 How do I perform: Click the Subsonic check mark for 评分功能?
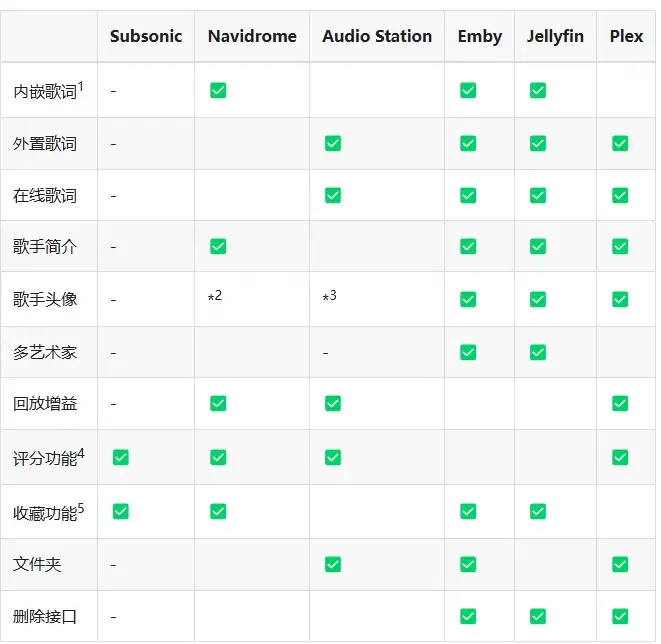pyautogui.click(x=121, y=457)
